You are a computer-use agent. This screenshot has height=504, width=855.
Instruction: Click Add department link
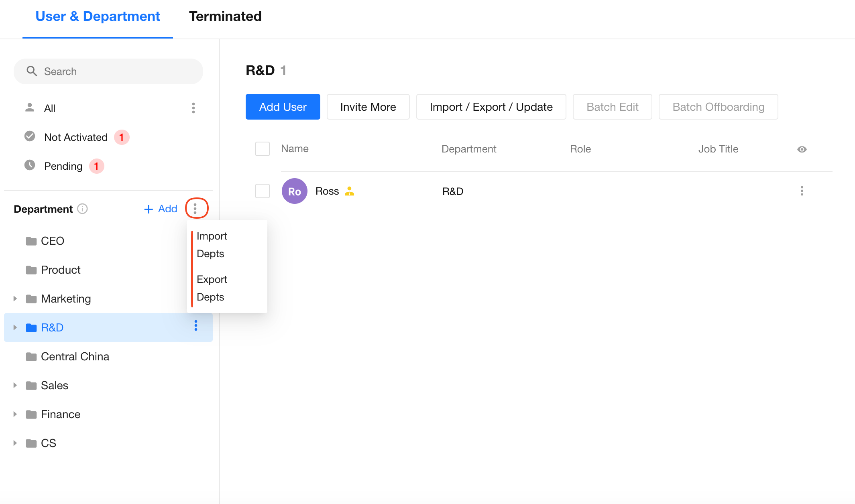[x=161, y=209]
